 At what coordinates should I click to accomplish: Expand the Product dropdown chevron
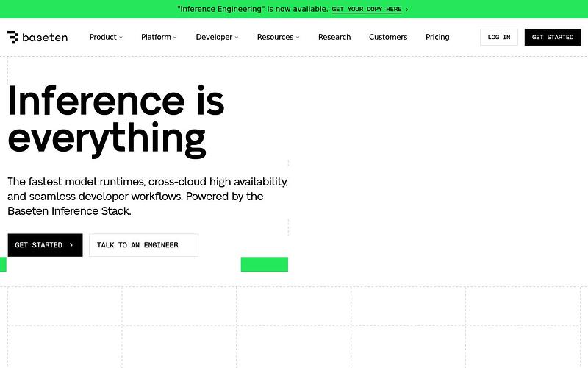click(x=121, y=38)
